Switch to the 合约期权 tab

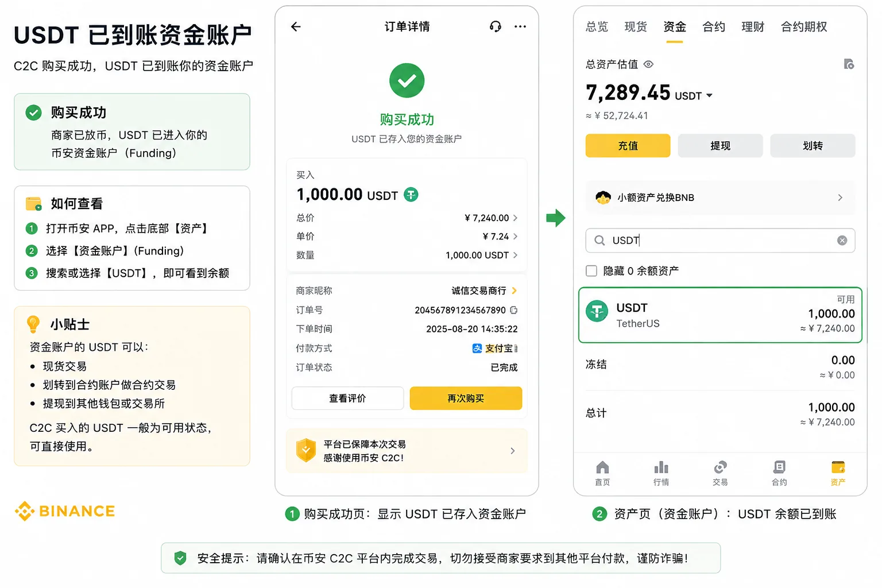pyautogui.click(x=804, y=27)
